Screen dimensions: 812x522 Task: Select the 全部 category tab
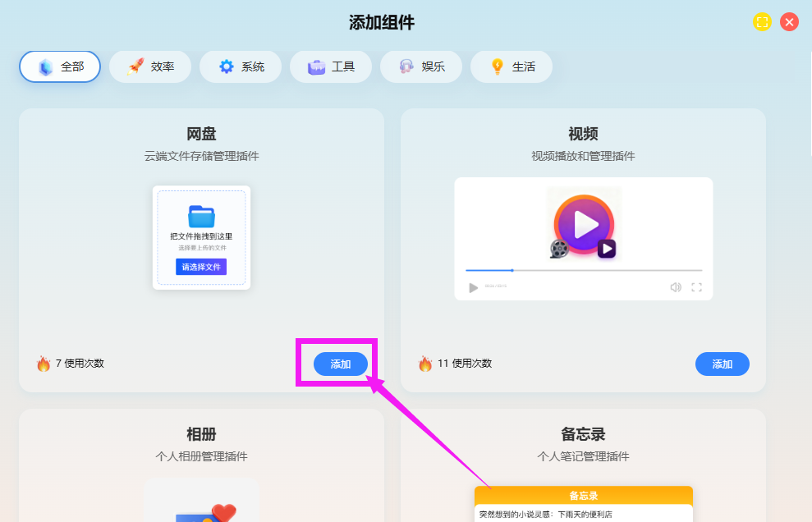click(x=60, y=66)
